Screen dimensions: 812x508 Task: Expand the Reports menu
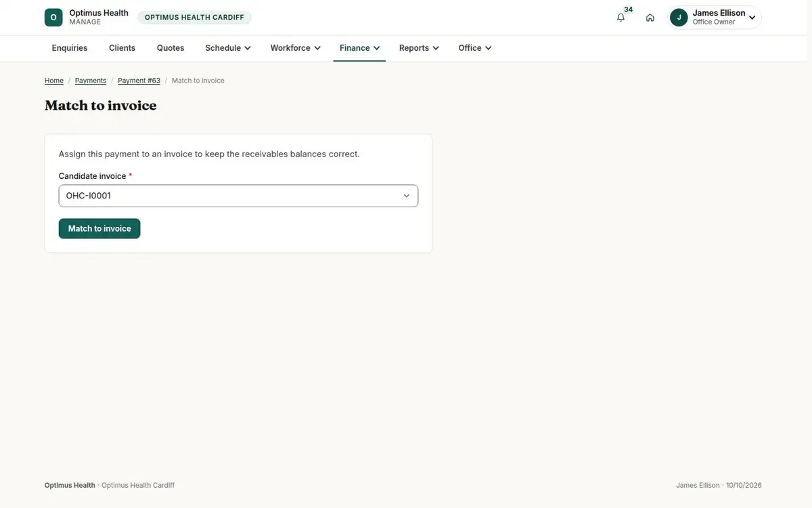point(419,48)
